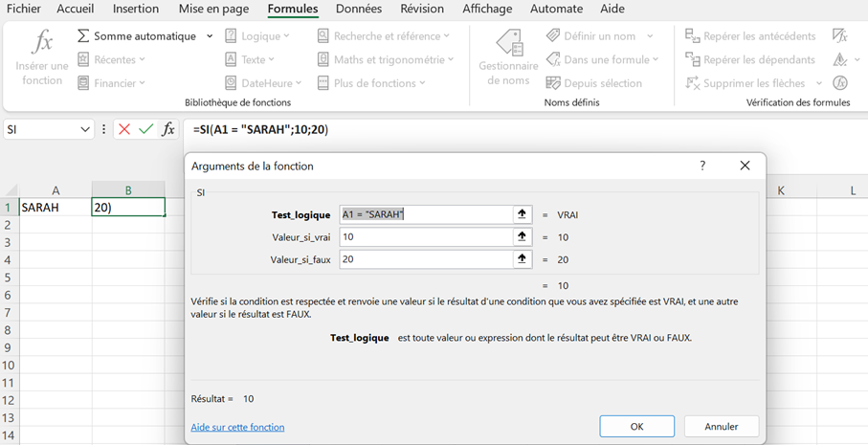This screenshot has height=445, width=868.
Task: Click into the Valeur_si_faux input field
Action: pos(426,259)
